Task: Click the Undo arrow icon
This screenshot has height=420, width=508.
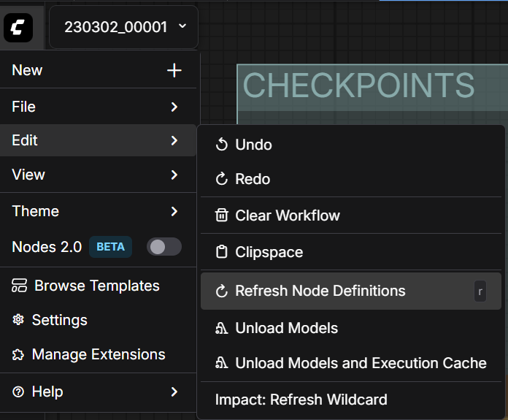Action: click(x=222, y=145)
